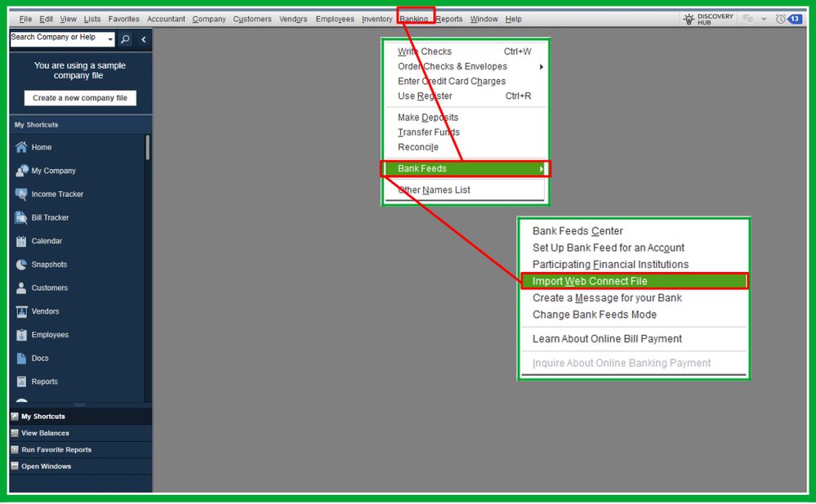Screen dimensions: 816x504
Task: Click the Open Windows icon
Action: coord(15,466)
